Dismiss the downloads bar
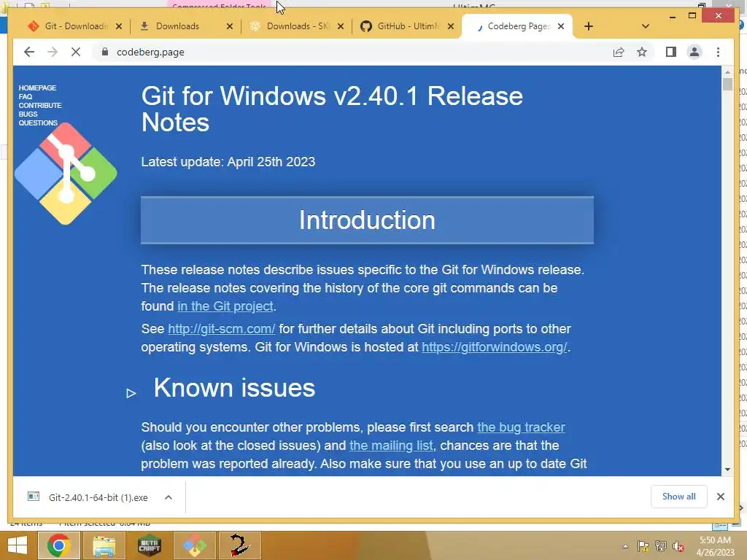This screenshot has height=560, width=747. coord(720,497)
